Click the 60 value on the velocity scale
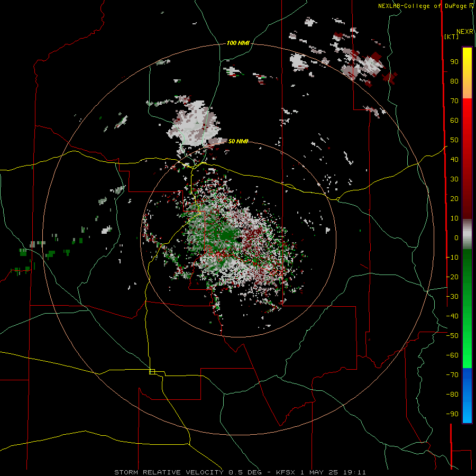 (454, 121)
